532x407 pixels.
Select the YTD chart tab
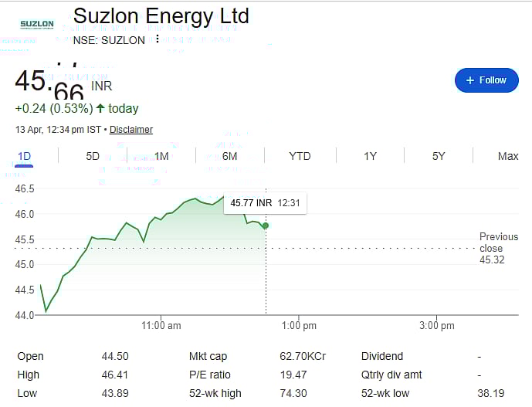pos(300,156)
